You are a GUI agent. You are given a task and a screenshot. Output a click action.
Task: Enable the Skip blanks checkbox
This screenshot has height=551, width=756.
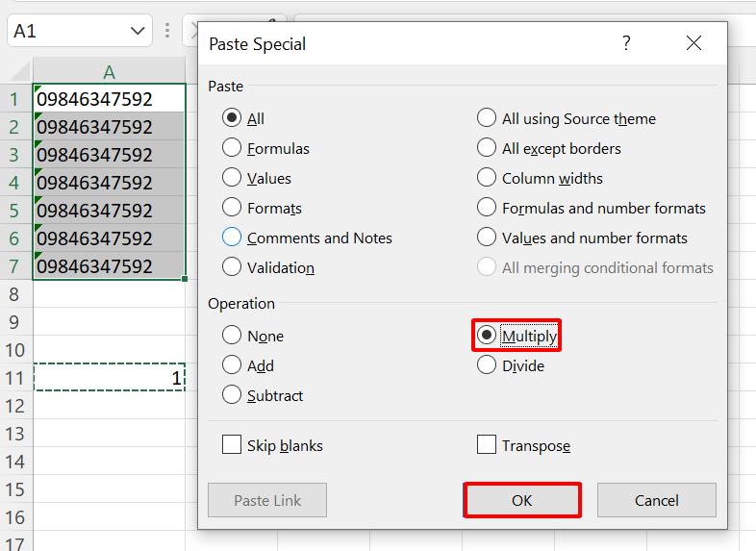[232, 445]
